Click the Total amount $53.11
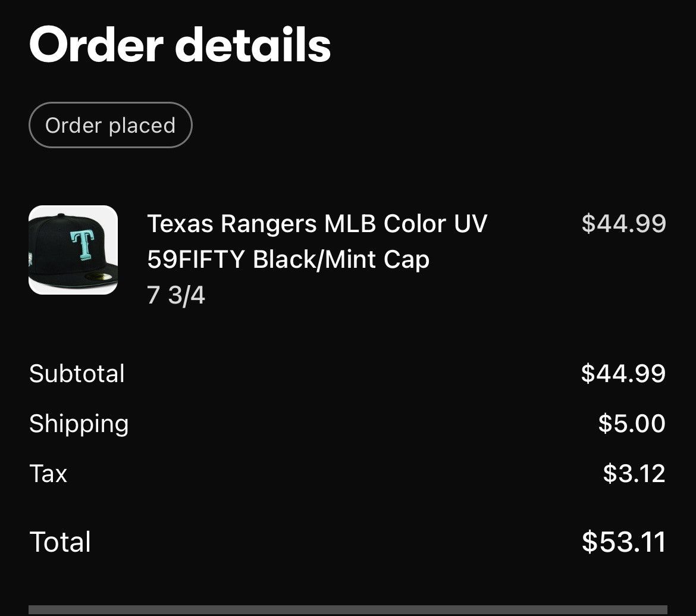The image size is (696, 616). [623, 542]
